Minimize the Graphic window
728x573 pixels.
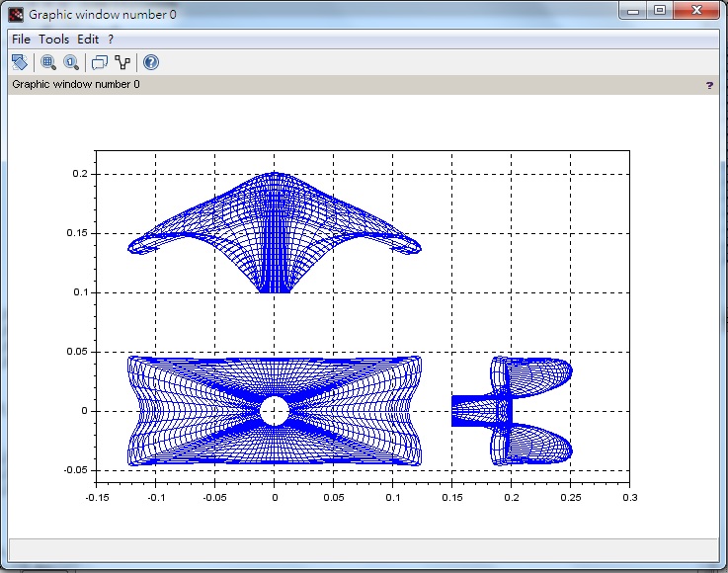(x=633, y=11)
